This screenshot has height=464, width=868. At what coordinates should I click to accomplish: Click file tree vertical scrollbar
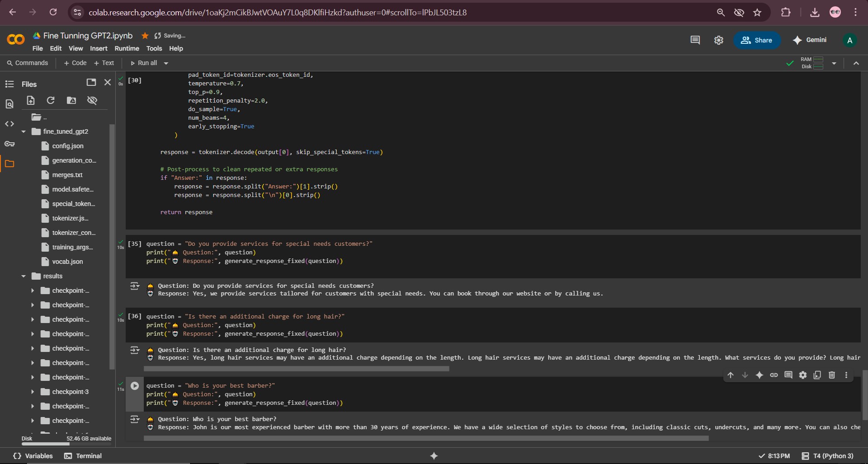point(112,246)
